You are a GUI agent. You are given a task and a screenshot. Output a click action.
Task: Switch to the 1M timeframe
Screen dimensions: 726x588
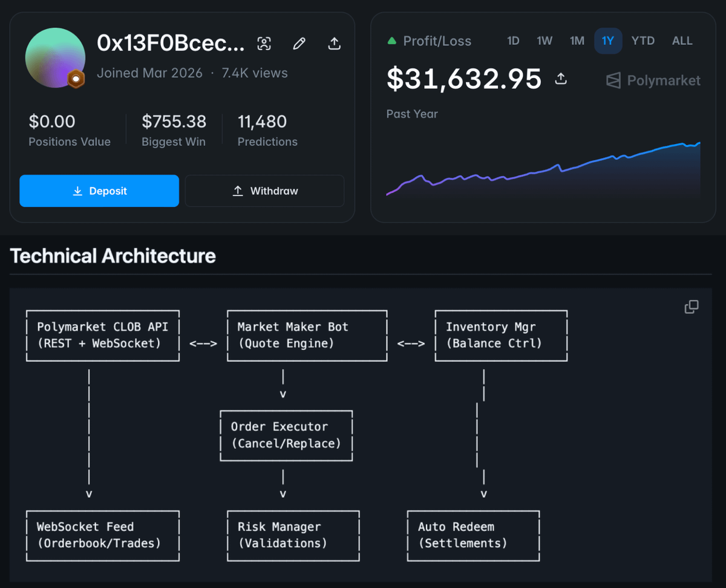tap(577, 41)
